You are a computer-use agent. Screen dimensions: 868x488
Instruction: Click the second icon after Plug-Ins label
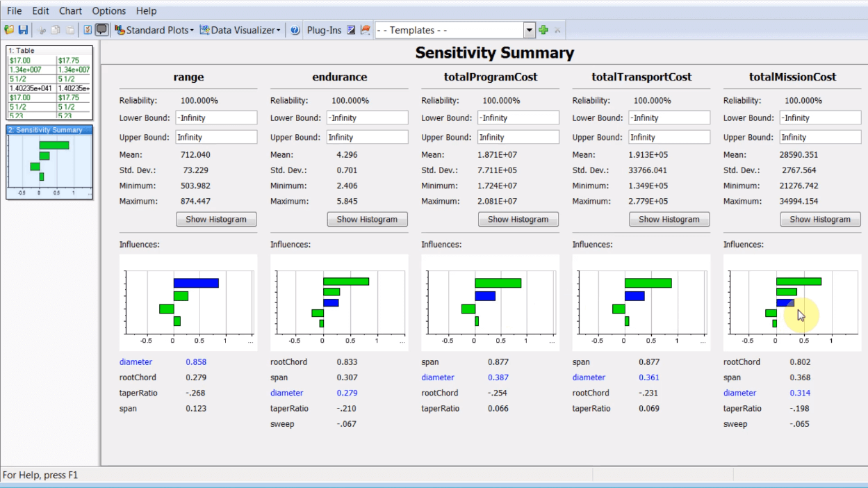[x=365, y=30]
